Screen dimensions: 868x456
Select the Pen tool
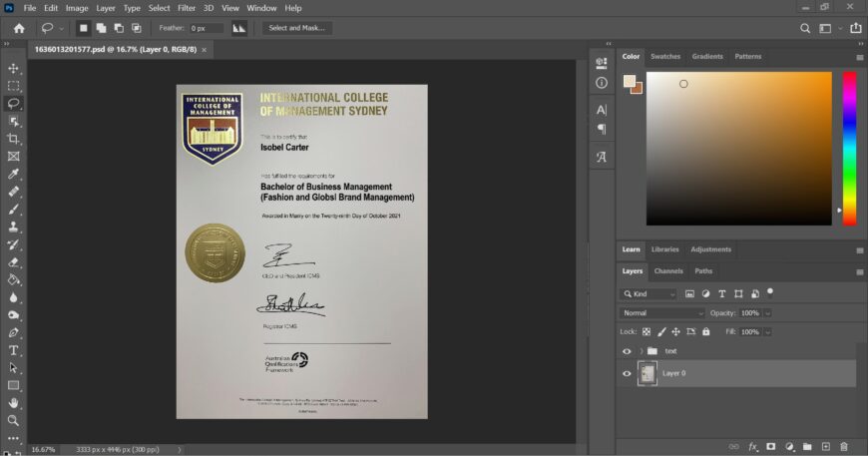[x=13, y=332]
